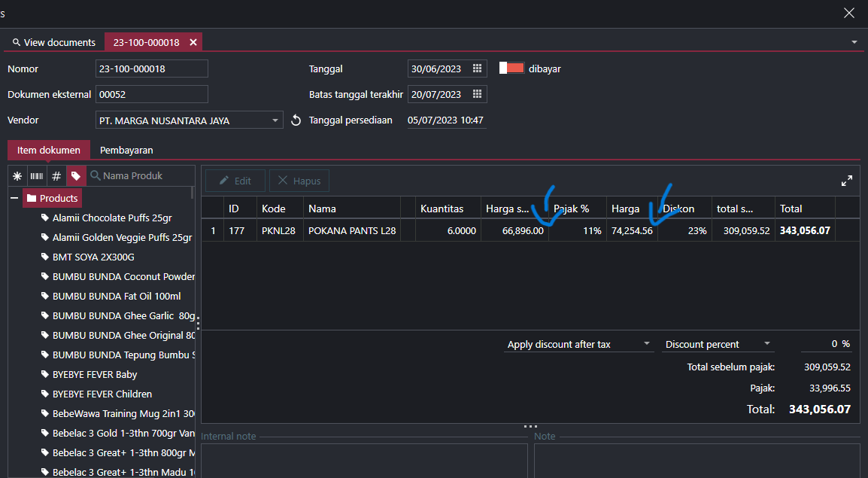Click the refresh icon beside Vendor
868x478 pixels.
pos(296,120)
